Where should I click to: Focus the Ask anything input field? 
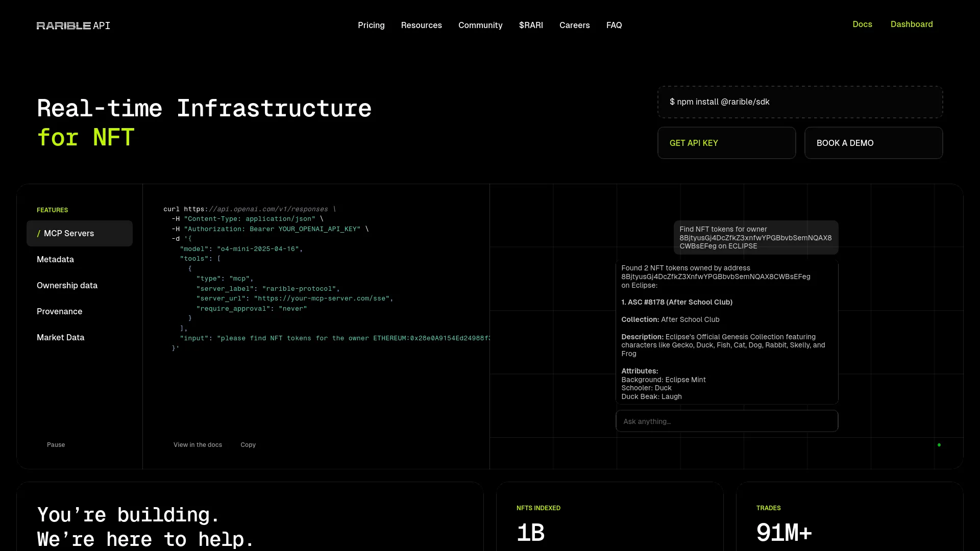pyautogui.click(x=727, y=421)
